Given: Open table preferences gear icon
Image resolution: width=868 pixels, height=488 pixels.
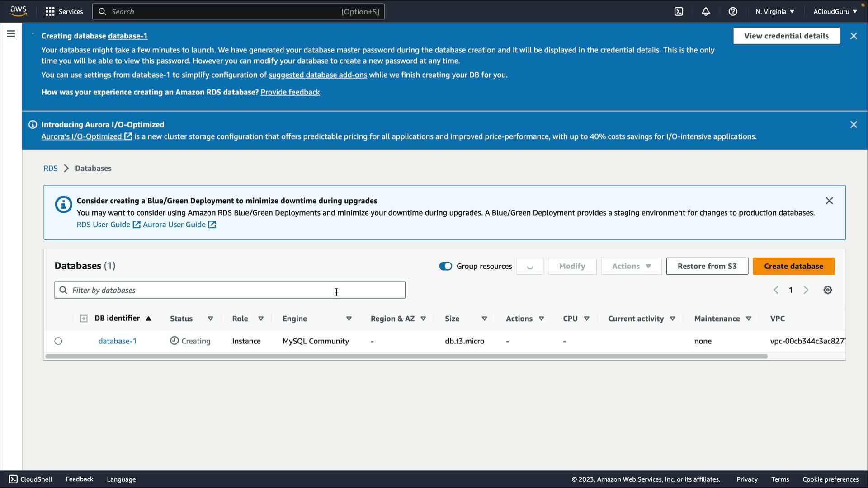Looking at the screenshot, I should click(x=827, y=290).
